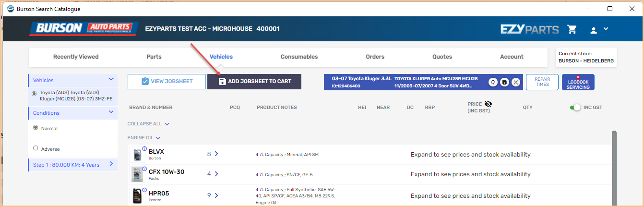This screenshot has width=644, height=207.
Task: Select the Toyota Kluger MCU28 vehicle radio
Action: 34,94
